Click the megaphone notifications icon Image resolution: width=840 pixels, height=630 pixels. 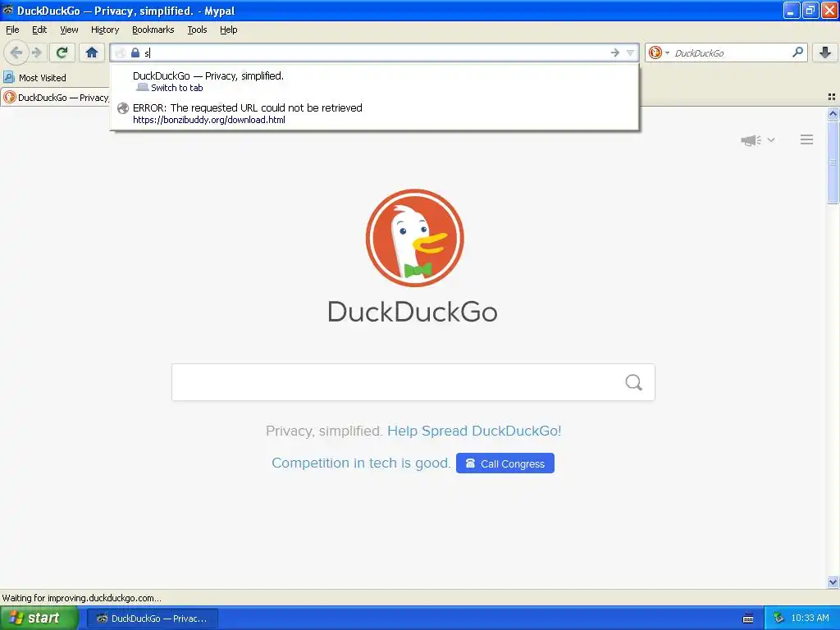click(751, 140)
